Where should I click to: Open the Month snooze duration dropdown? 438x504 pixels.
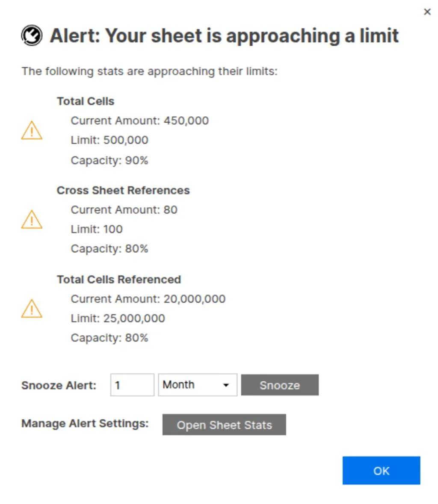[197, 385]
